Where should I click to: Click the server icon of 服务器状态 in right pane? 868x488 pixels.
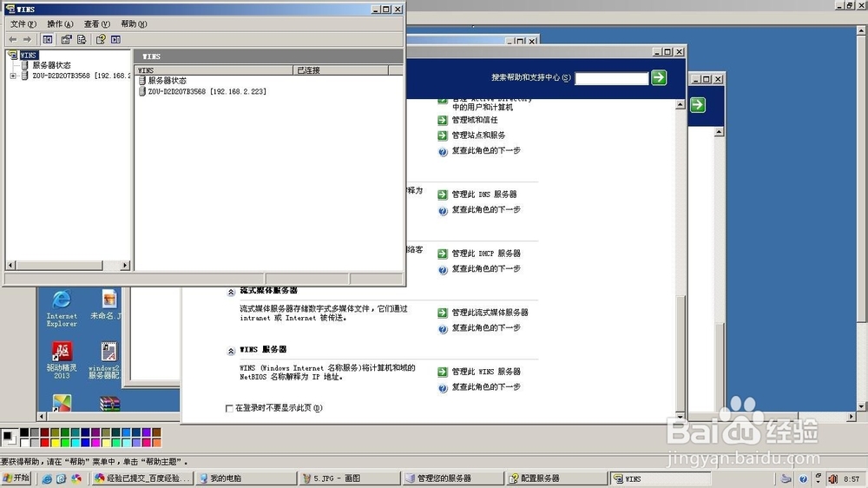142,81
